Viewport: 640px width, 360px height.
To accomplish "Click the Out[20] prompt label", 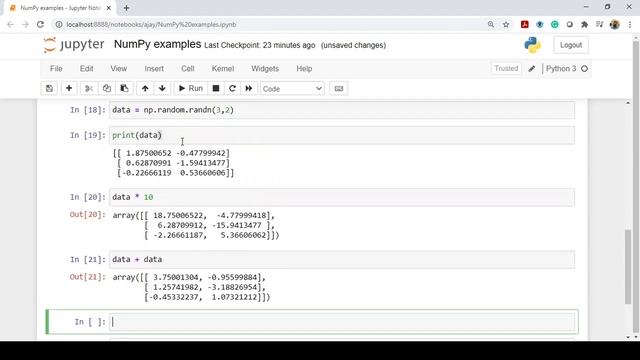I will pyautogui.click(x=87, y=215).
